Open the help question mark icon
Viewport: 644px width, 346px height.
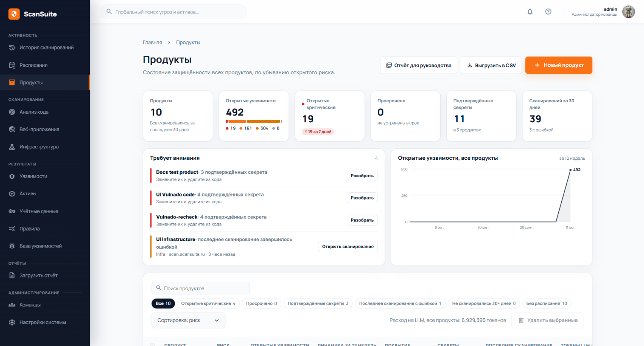(x=549, y=12)
